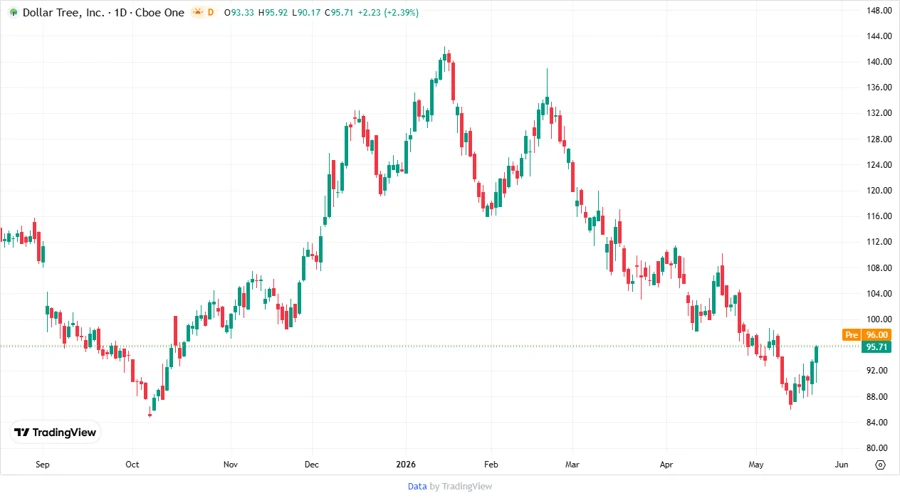900x498 pixels.
Task: Click the 108.00 price axis label
Action: click(x=879, y=268)
